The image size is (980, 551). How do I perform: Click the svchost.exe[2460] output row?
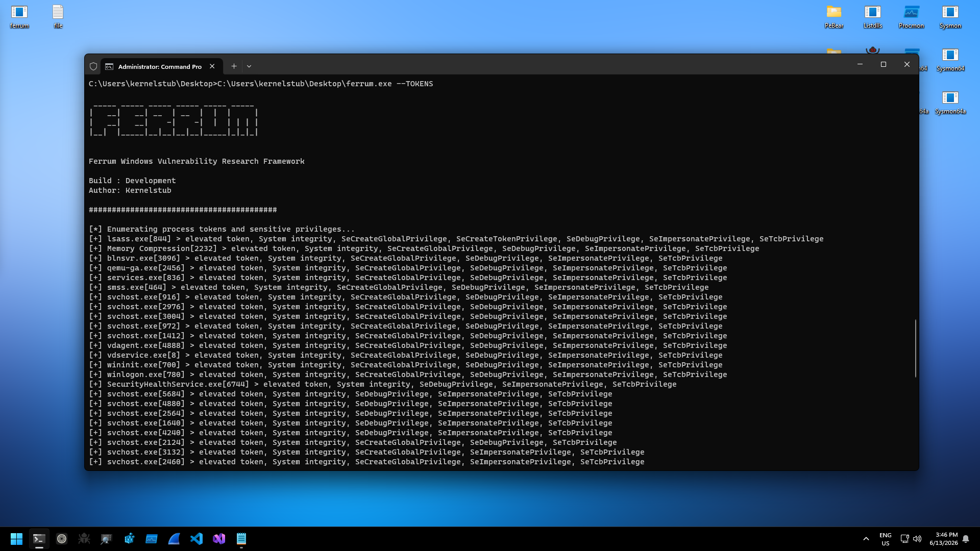[366, 462]
